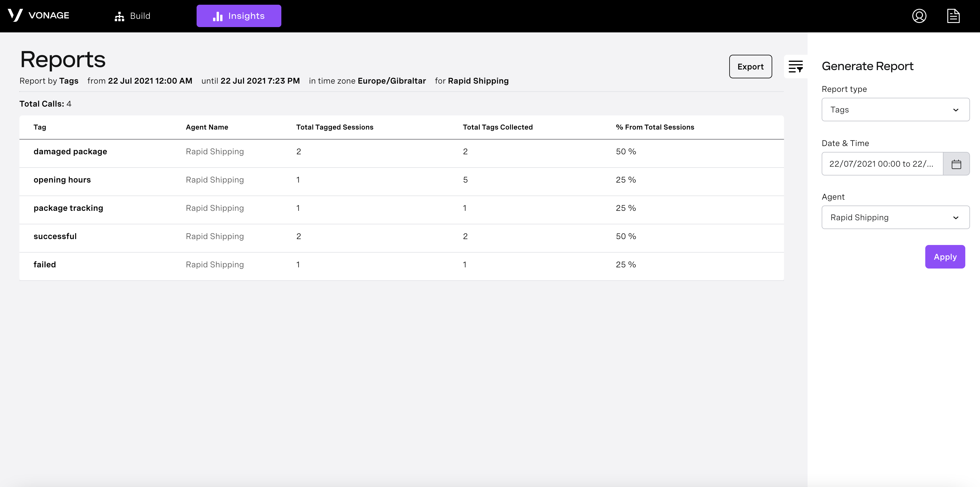Click the Generate Report heading

867,66
